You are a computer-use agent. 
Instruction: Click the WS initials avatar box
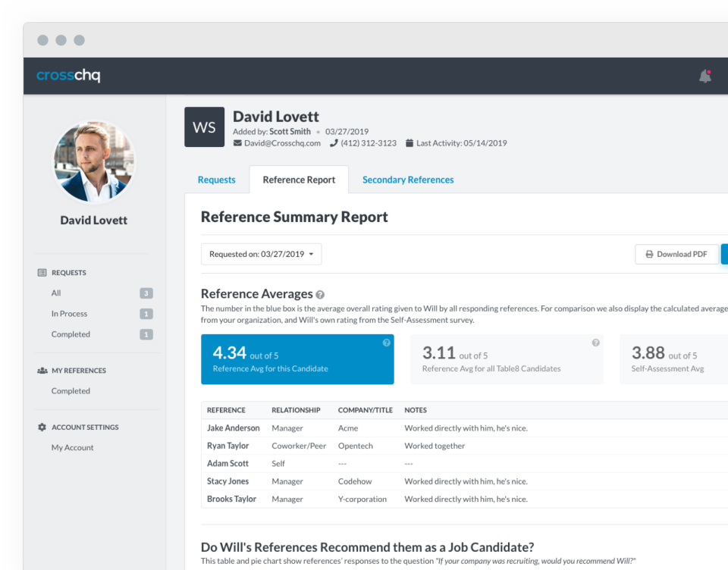(x=204, y=127)
